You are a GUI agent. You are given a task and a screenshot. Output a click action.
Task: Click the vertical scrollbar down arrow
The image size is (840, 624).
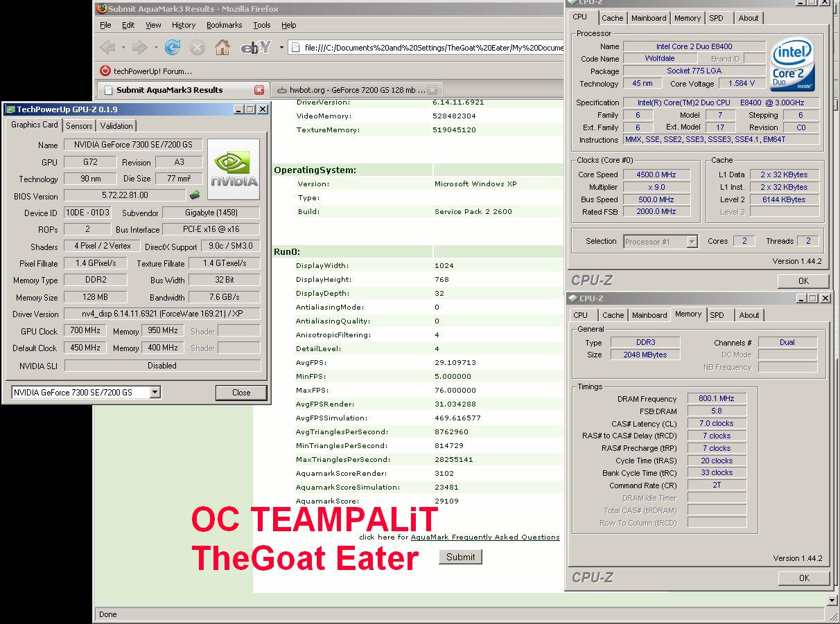(833, 600)
